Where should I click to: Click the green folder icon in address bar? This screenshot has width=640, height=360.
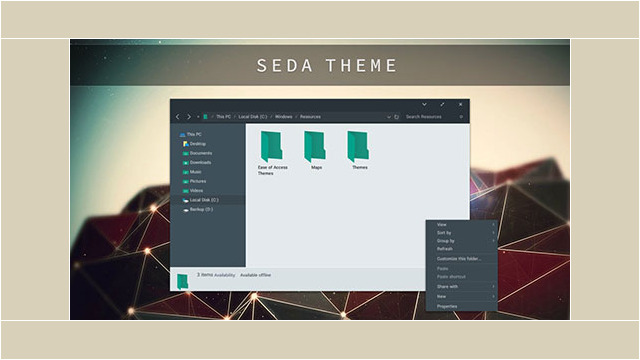(205, 117)
